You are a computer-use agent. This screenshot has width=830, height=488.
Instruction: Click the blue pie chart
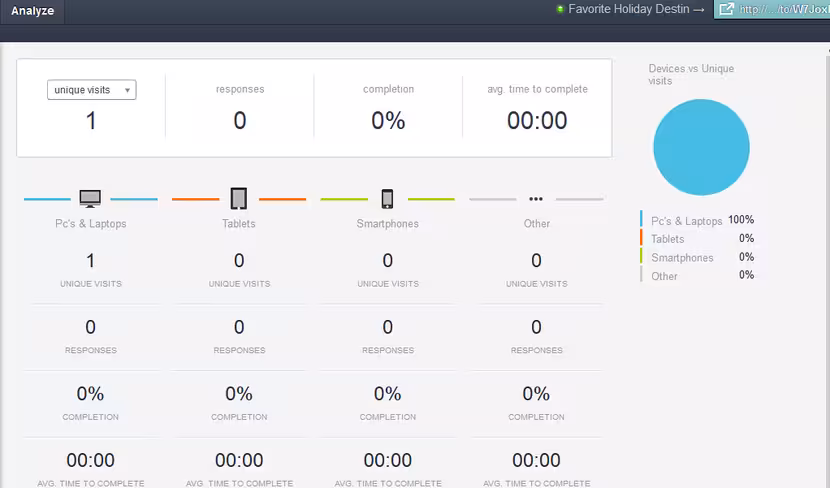point(701,147)
